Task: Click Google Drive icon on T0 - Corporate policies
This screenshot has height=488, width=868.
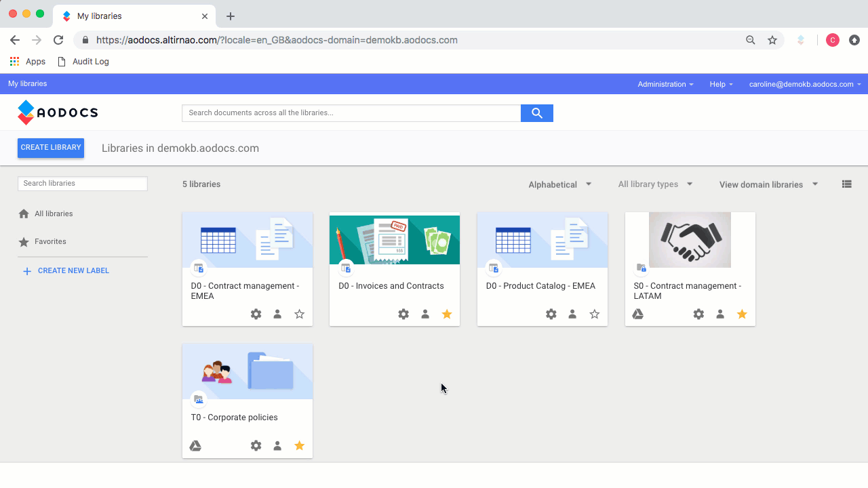Action: [x=195, y=446]
